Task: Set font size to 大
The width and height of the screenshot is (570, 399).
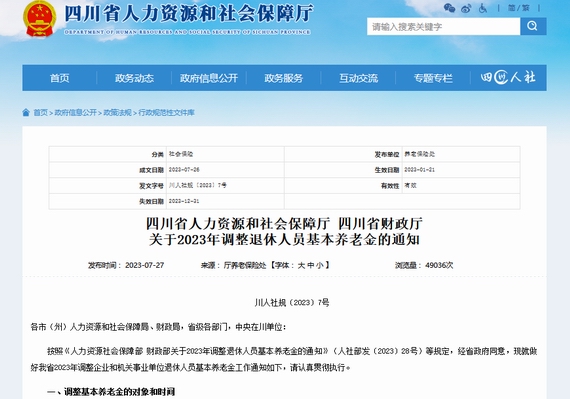Action: pyautogui.click(x=301, y=265)
